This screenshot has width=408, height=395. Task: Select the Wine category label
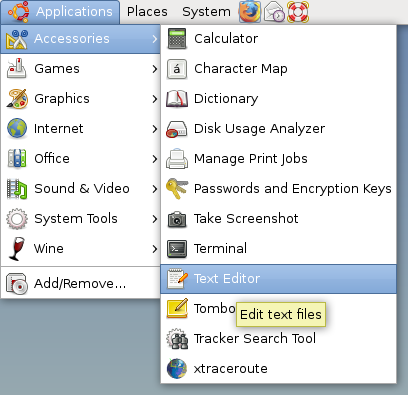(49, 249)
